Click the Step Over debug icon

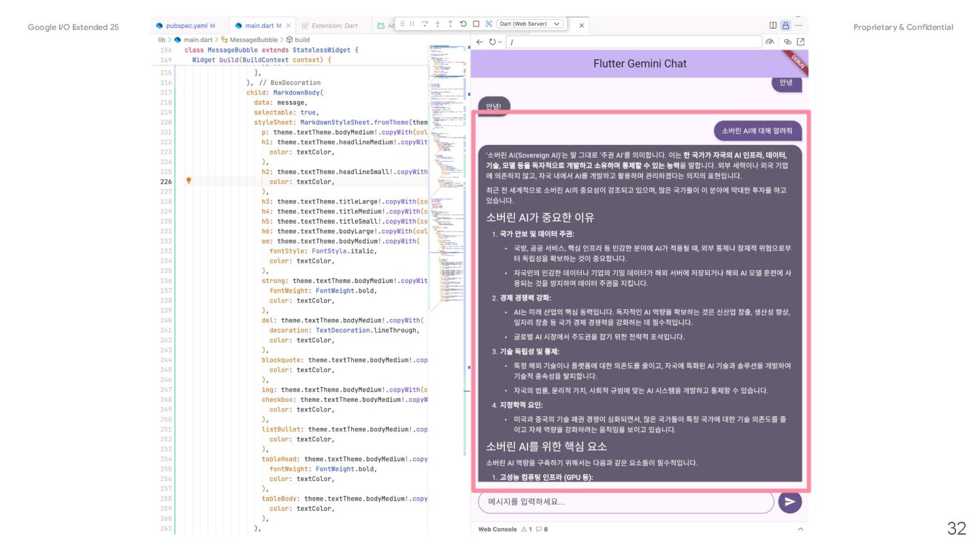pyautogui.click(x=425, y=24)
